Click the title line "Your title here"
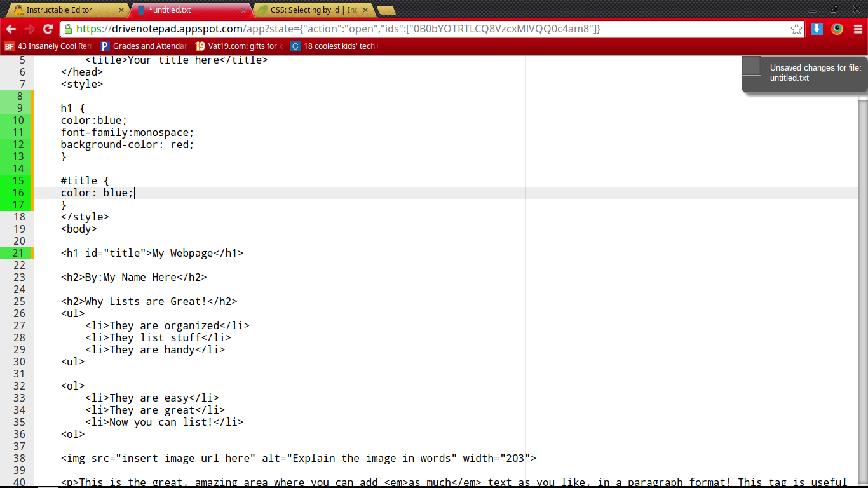The height and width of the screenshot is (488, 868). [177, 60]
